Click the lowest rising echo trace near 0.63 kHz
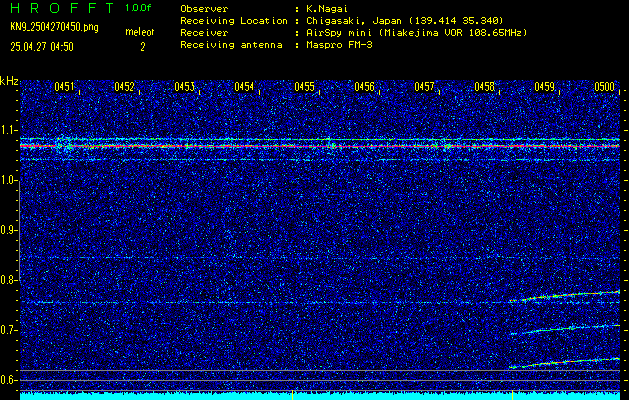 coord(565,362)
